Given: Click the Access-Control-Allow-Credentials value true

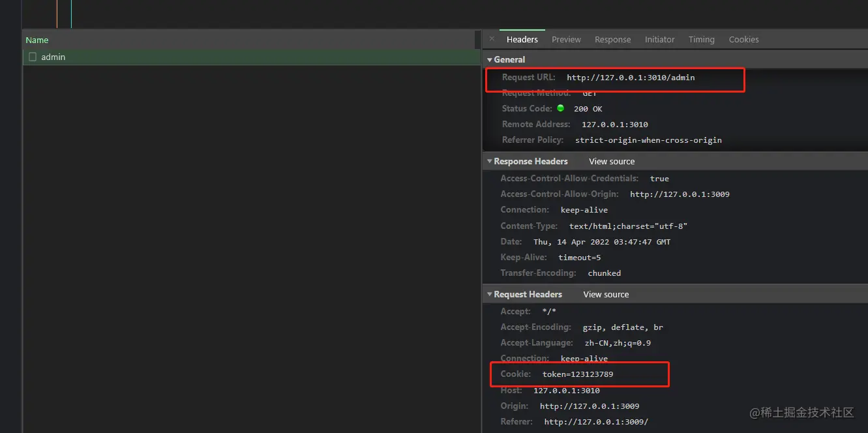Looking at the screenshot, I should tap(659, 179).
